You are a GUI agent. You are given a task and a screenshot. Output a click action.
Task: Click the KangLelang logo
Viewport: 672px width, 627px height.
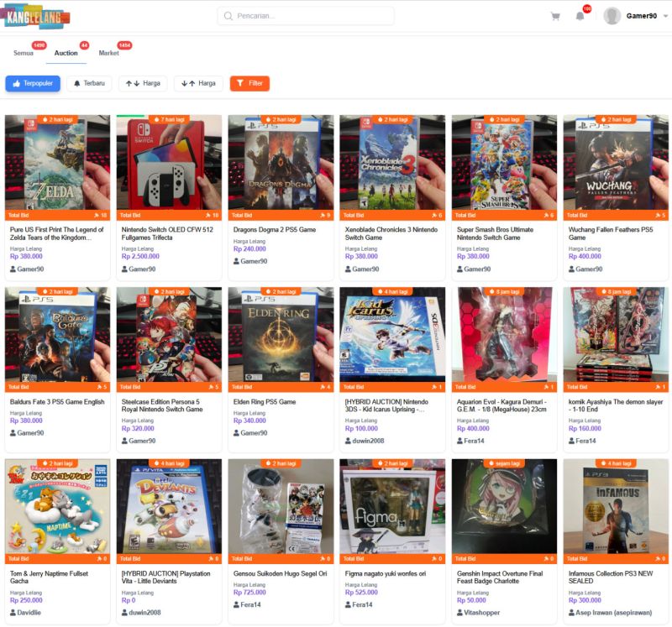(x=36, y=16)
